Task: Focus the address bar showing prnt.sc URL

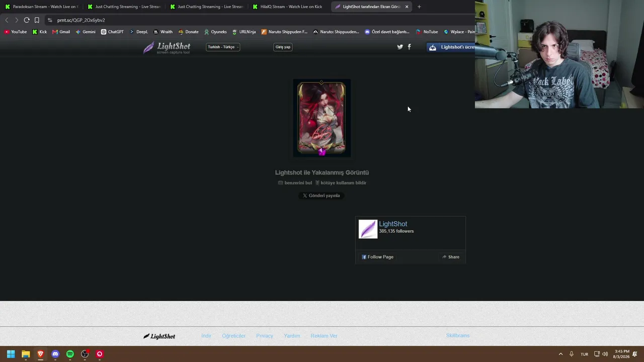Action: (x=259, y=20)
